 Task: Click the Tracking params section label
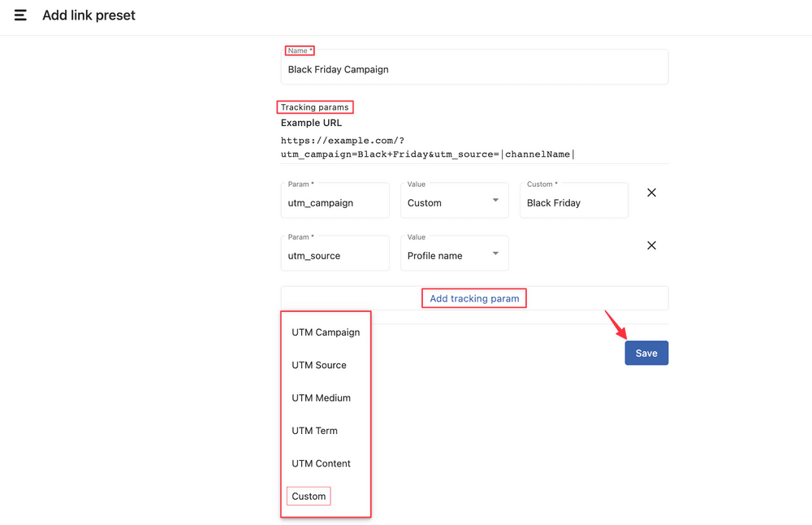coord(314,107)
